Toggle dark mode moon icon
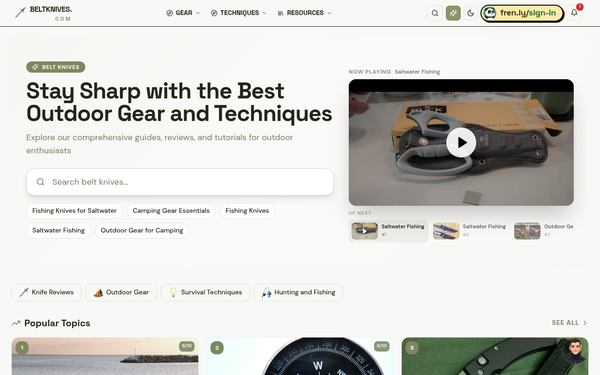 470,13
